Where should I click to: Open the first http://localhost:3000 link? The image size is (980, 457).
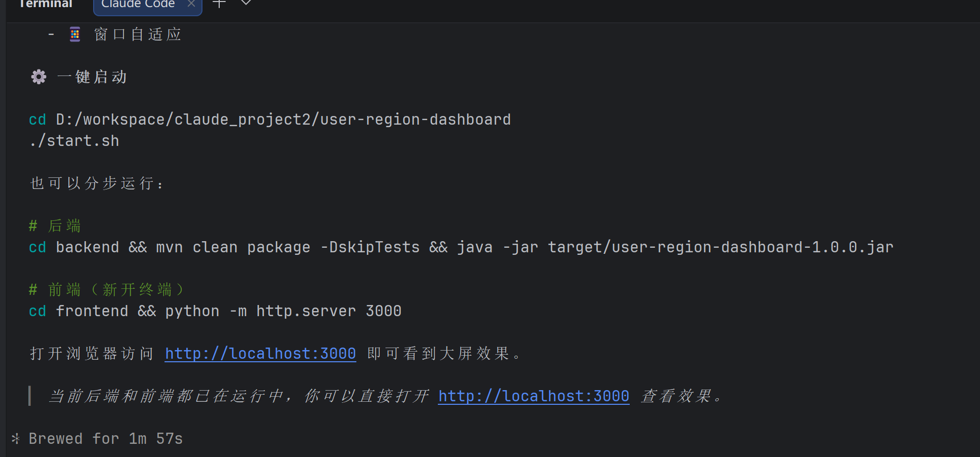pos(260,354)
